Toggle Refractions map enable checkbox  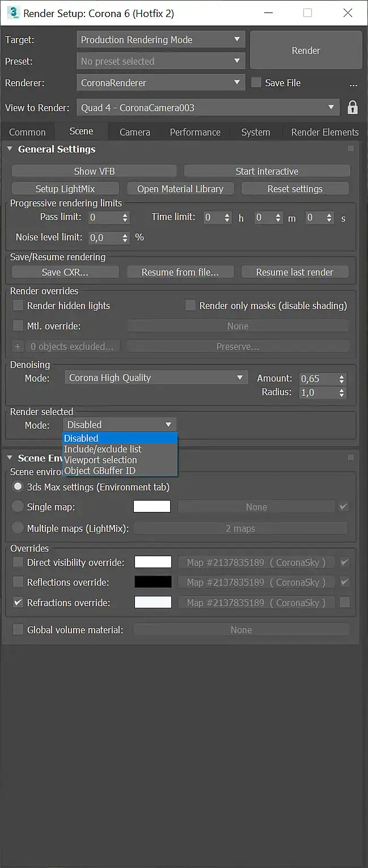pos(344,602)
